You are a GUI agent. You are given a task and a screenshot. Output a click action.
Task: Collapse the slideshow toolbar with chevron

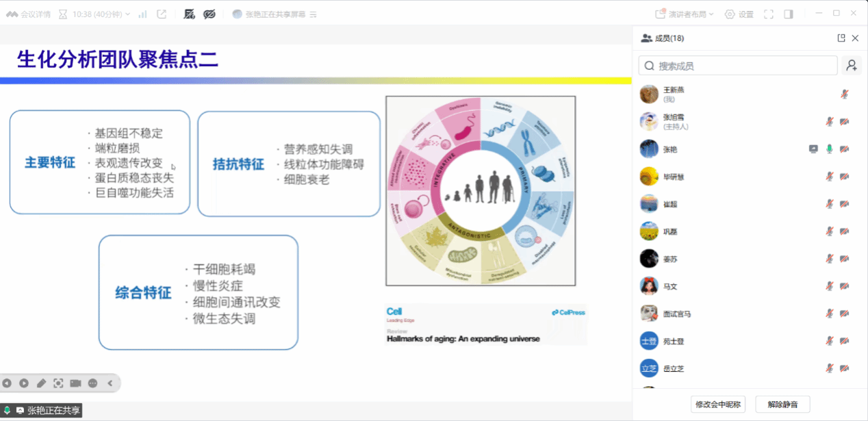coord(110,383)
